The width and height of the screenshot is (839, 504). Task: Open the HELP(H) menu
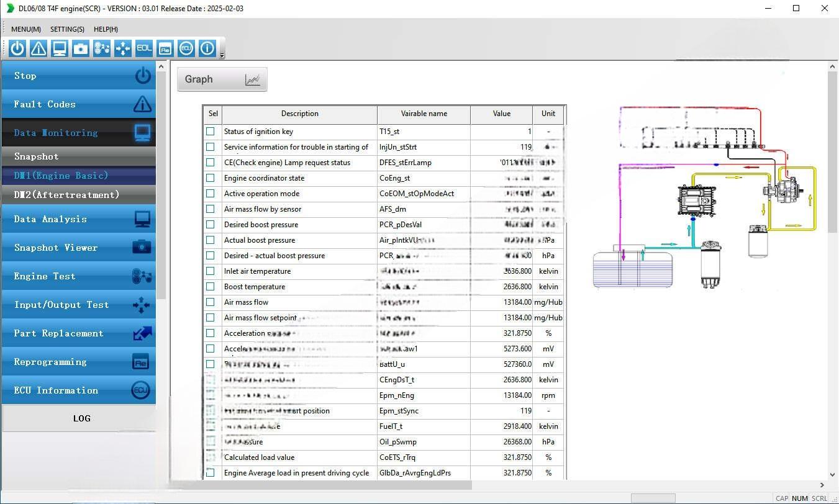[106, 29]
